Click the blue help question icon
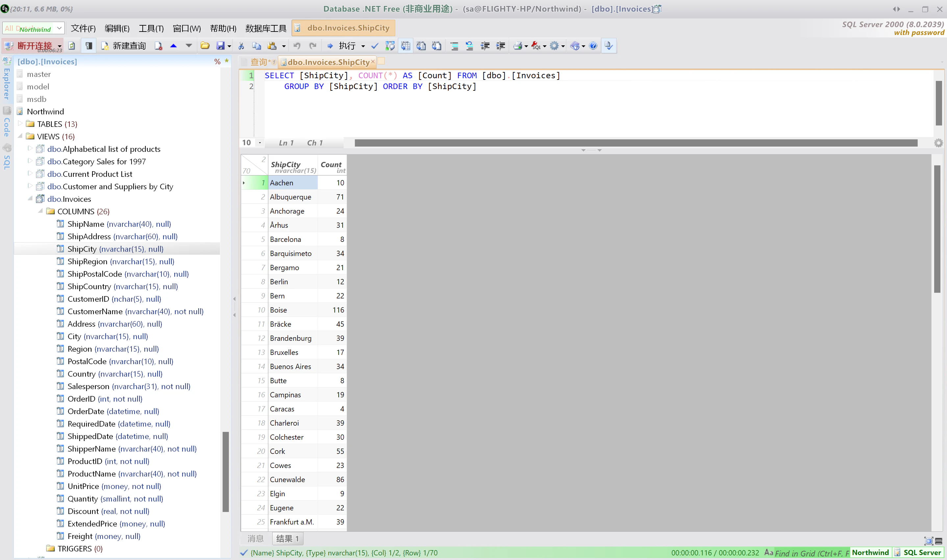Viewport: 947px width, 560px height. tap(593, 46)
